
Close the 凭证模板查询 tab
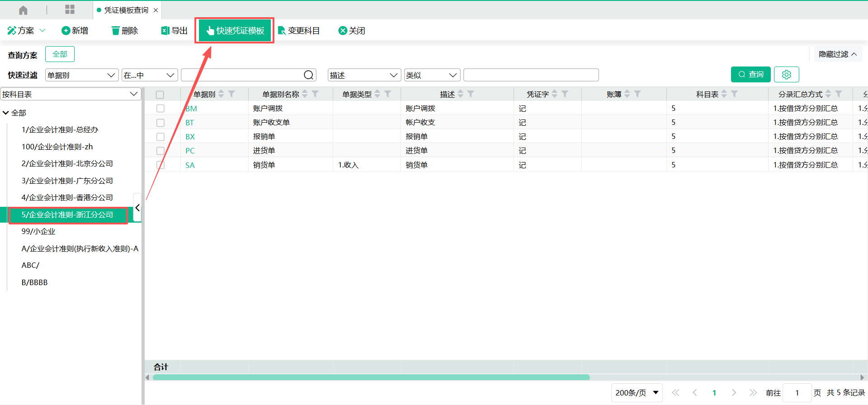[x=156, y=10]
